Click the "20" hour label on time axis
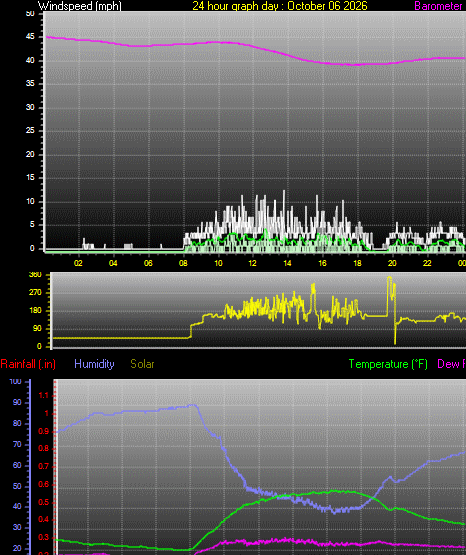 coord(392,263)
